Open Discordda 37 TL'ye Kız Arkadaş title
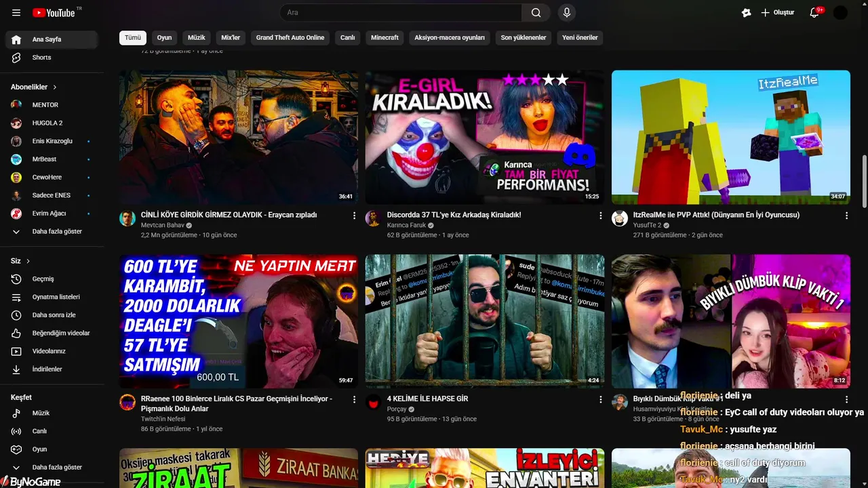This screenshot has height=488, width=868. coord(454,215)
